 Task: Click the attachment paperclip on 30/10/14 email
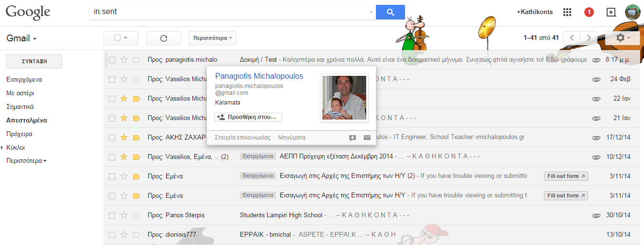pos(596,215)
